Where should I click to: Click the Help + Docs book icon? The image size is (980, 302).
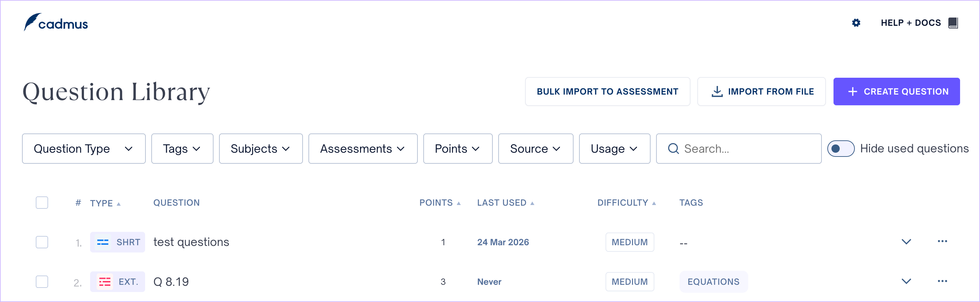point(952,23)
